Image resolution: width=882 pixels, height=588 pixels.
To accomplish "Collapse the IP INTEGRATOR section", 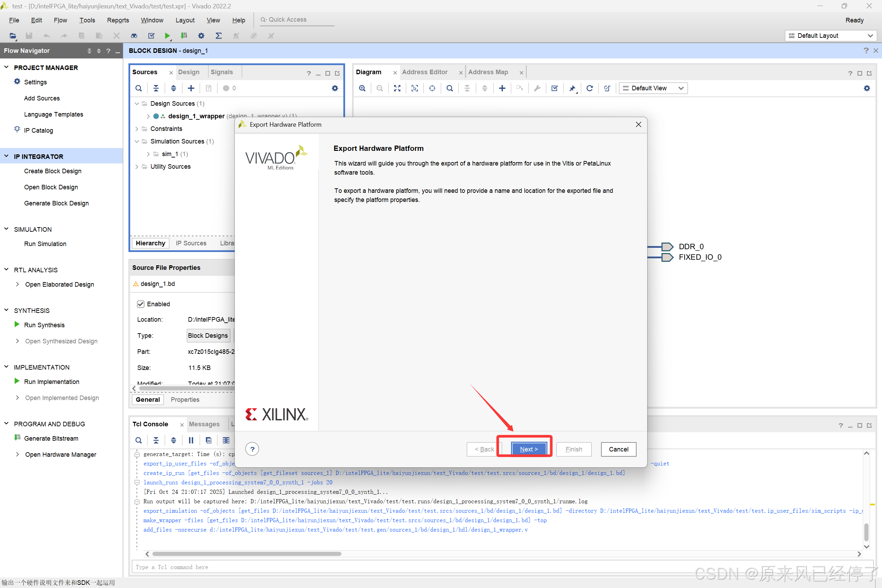I will click(6, 156).
